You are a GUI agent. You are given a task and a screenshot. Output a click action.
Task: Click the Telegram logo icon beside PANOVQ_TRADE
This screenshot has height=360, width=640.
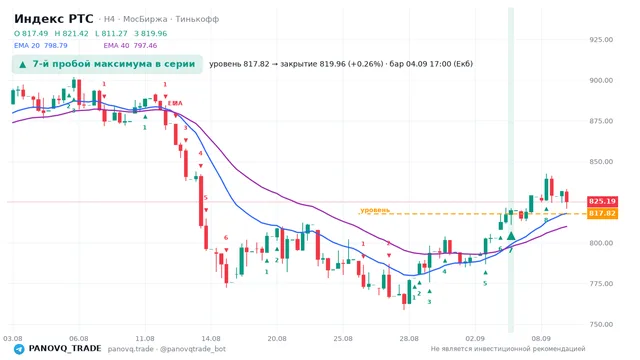(x=19, y=349)
